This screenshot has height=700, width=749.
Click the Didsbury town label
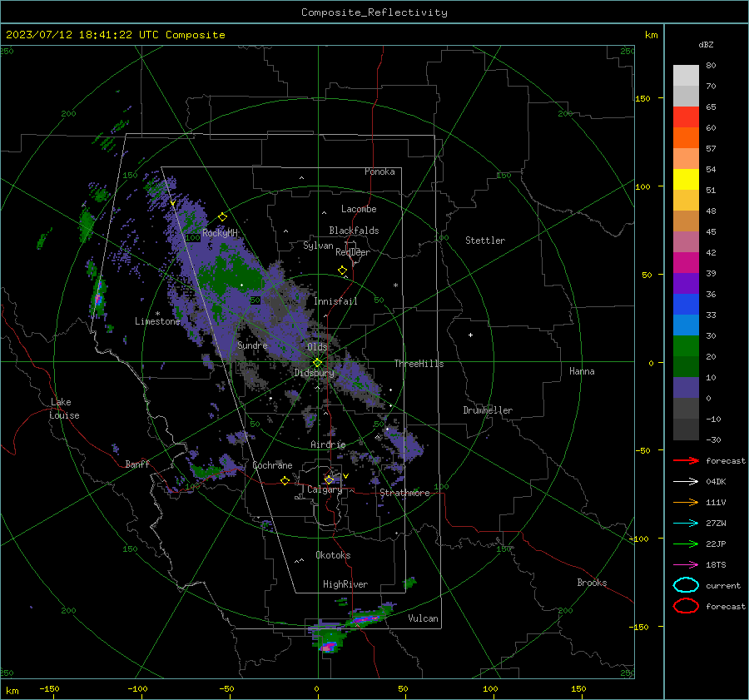click(314, 373)
